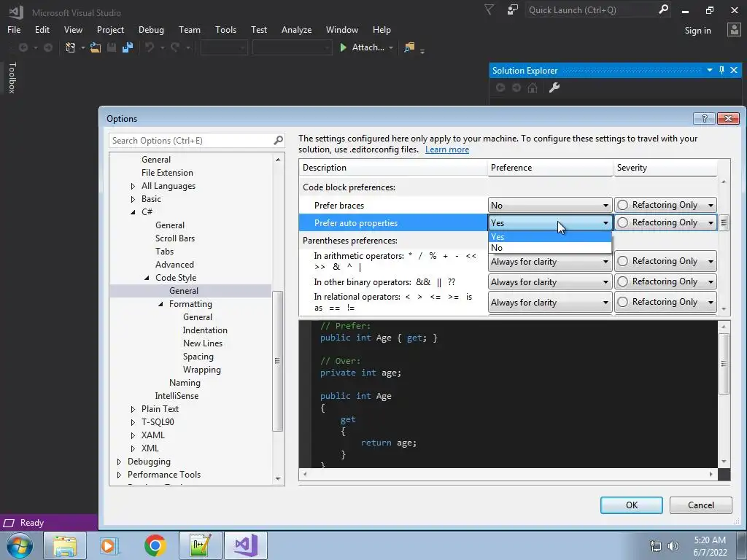Click the Options dialog help question button
Viewport: 747px width, 560px height.
pos(704,118)
